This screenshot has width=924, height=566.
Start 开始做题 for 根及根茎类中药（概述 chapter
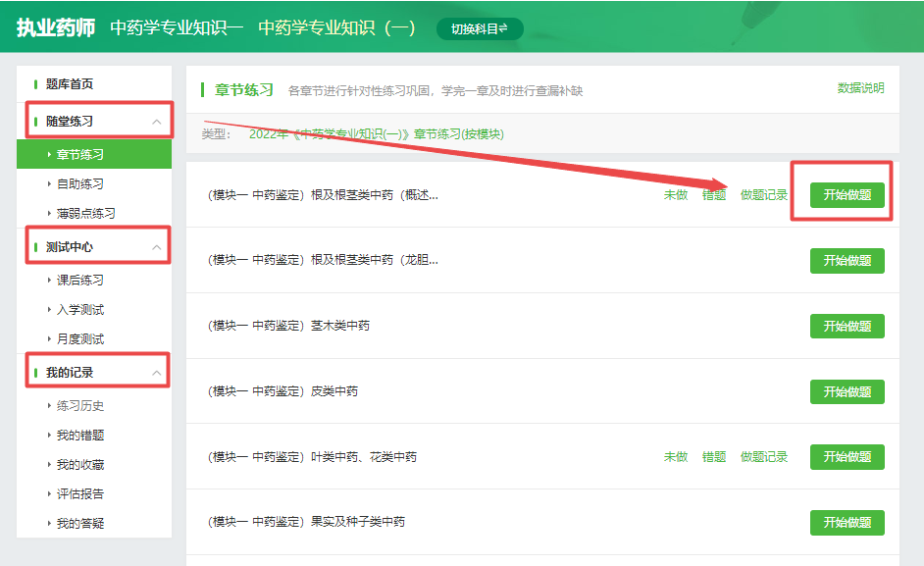pos(847,195)
